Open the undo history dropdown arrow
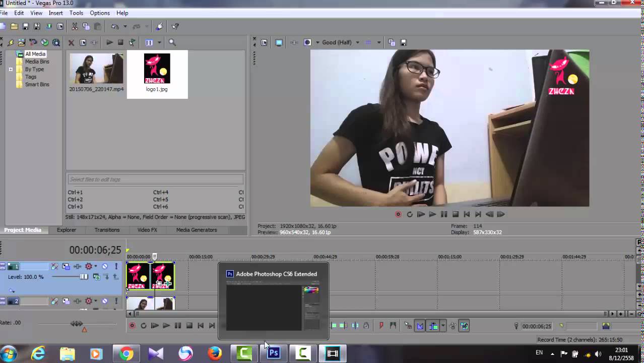This screenshot has width=644, height=363. [x=124, y=27]
